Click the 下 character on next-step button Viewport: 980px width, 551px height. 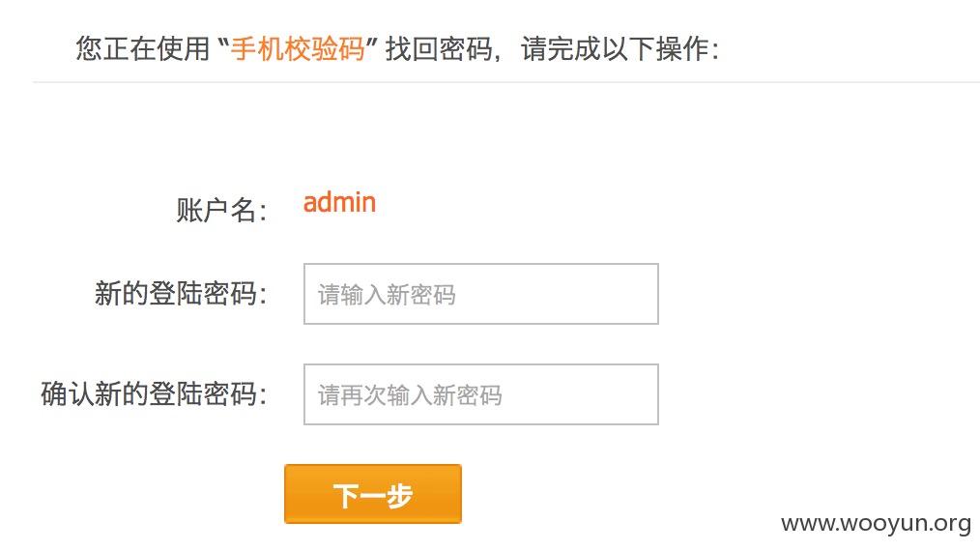pyautogui.click(x=346, y=496)
